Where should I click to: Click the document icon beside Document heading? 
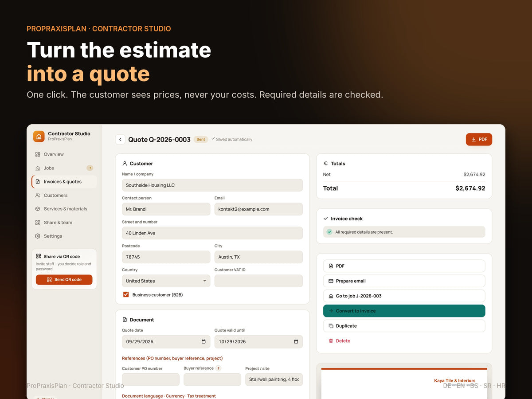(125, 320)
